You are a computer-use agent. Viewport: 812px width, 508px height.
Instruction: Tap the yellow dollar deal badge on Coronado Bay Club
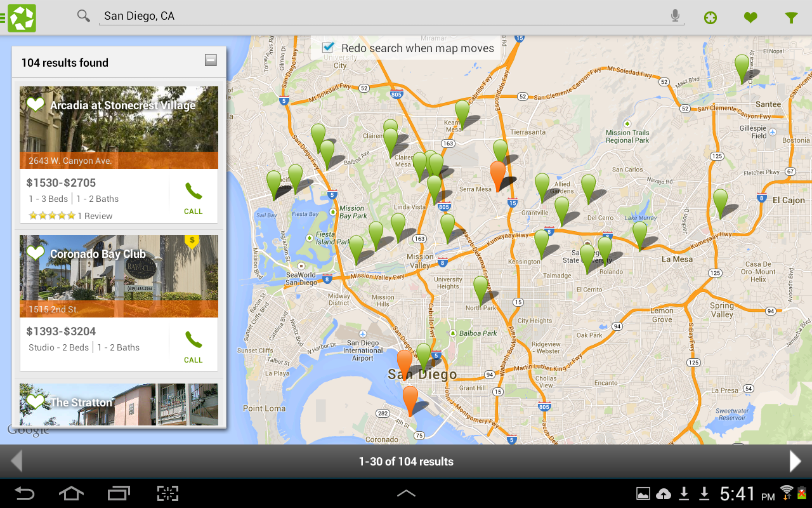(x=191, y=241)
